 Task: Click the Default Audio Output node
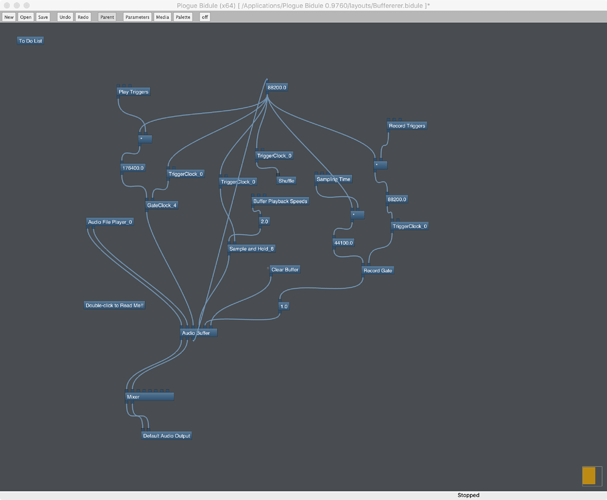tap(166, 436)
